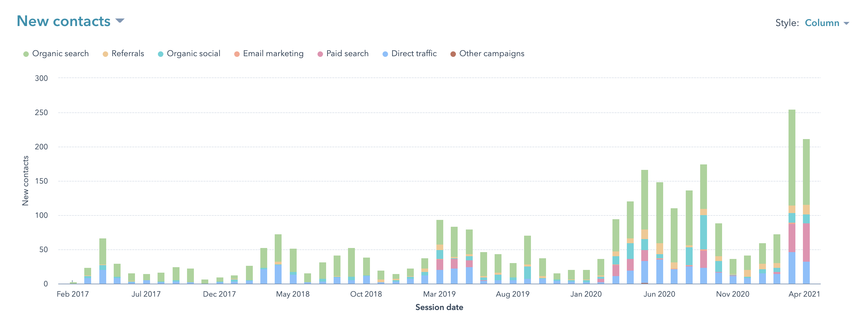Toggle the Paid search legend series
This screenshot has height=335, width=868.
(343, 54)
